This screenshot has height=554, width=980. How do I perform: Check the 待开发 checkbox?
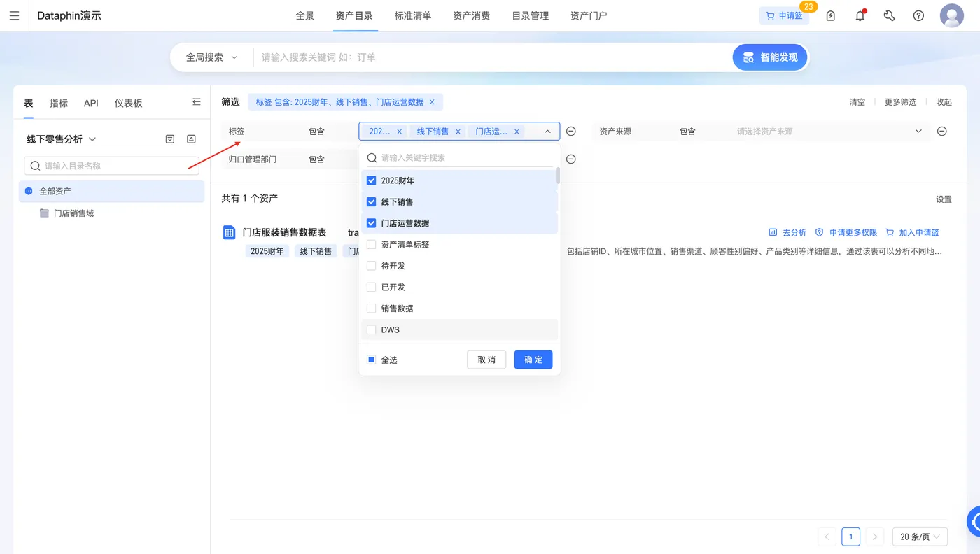point(372,266)
